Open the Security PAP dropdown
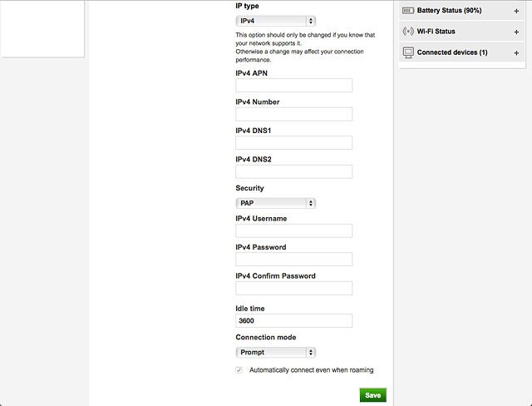The image size is (532, 406). tap(275, 202)
